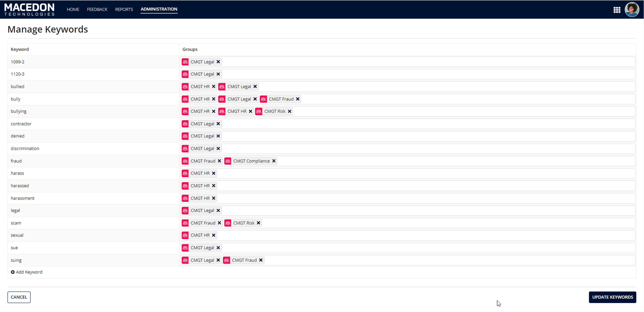The image size is (644, 312).
Task: Click groups field for keyword harass
Action: click(x=408, y=173)
